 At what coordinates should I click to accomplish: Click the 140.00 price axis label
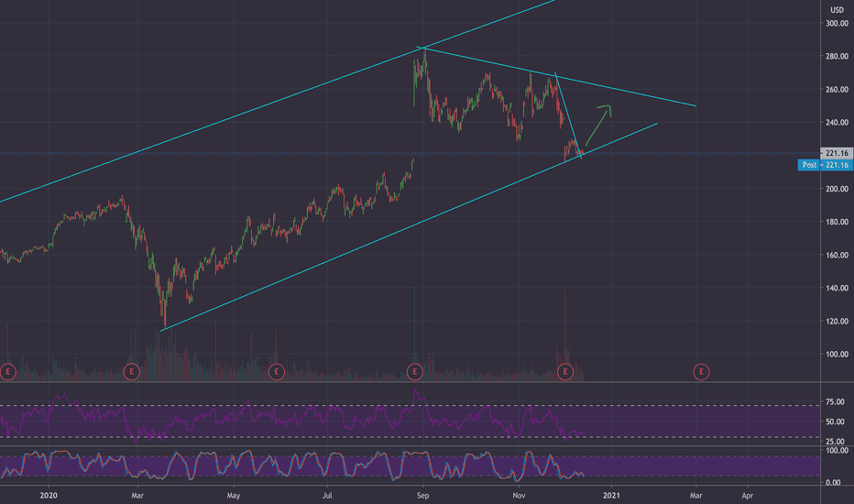(838, 288)
